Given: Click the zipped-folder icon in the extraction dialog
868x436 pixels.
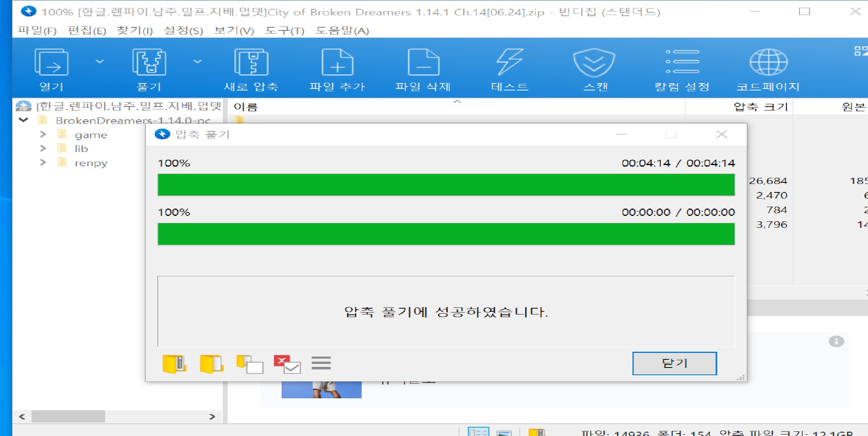Looking at the screenshot, I should pos(174,364).
